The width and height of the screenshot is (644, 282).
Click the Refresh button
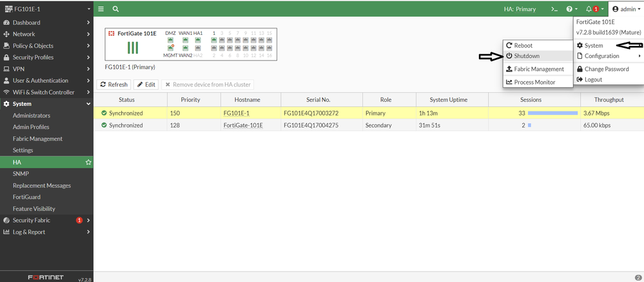point(113,85)
